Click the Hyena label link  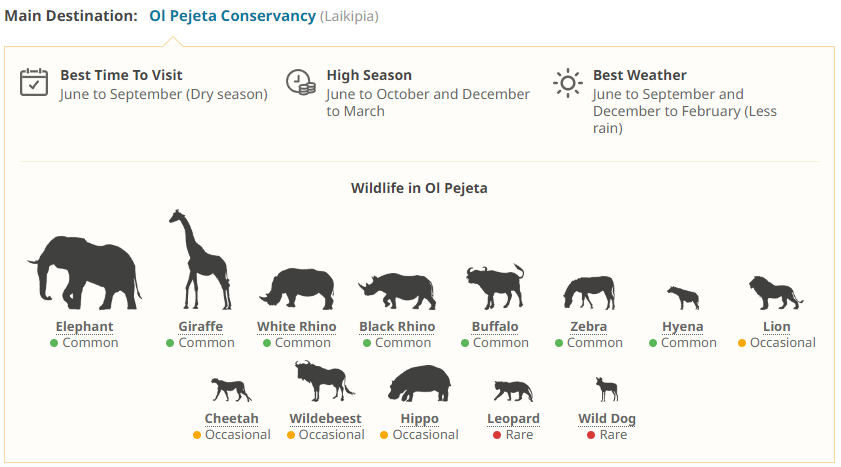tap(682, 327)
